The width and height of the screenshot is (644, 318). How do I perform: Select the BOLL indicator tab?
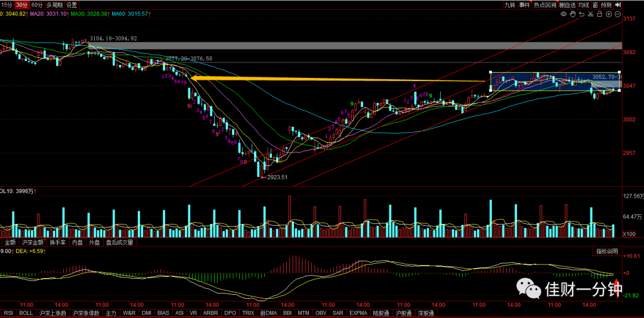pyautogui.click(x=26, y=313)
